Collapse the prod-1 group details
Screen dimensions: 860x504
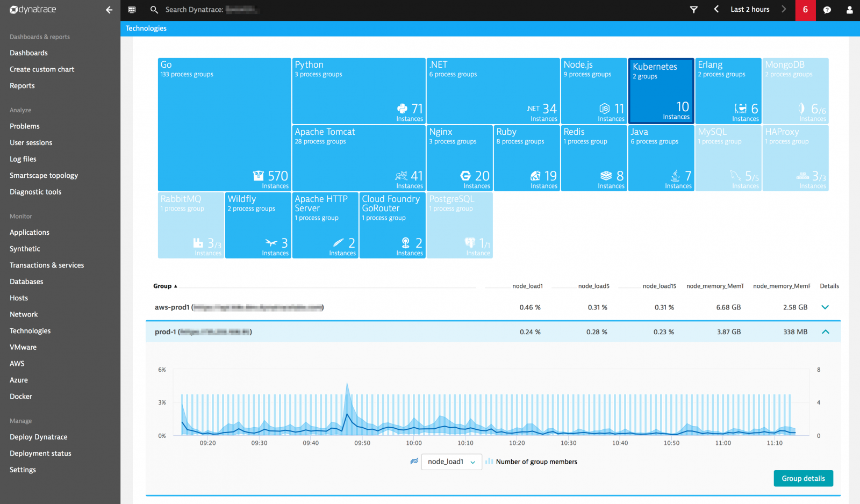(x=826, y=332)
